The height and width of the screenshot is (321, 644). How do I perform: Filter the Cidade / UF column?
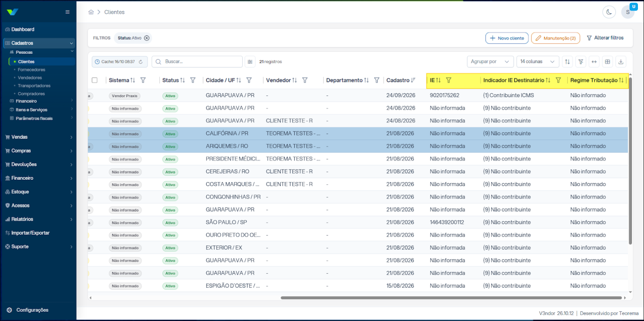pos(249,80)
